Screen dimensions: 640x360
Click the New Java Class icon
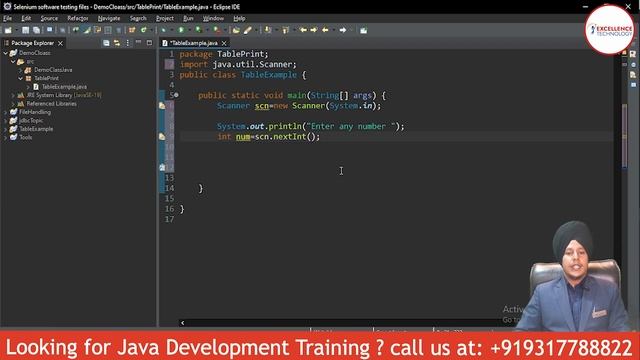[x=143, y=30]
